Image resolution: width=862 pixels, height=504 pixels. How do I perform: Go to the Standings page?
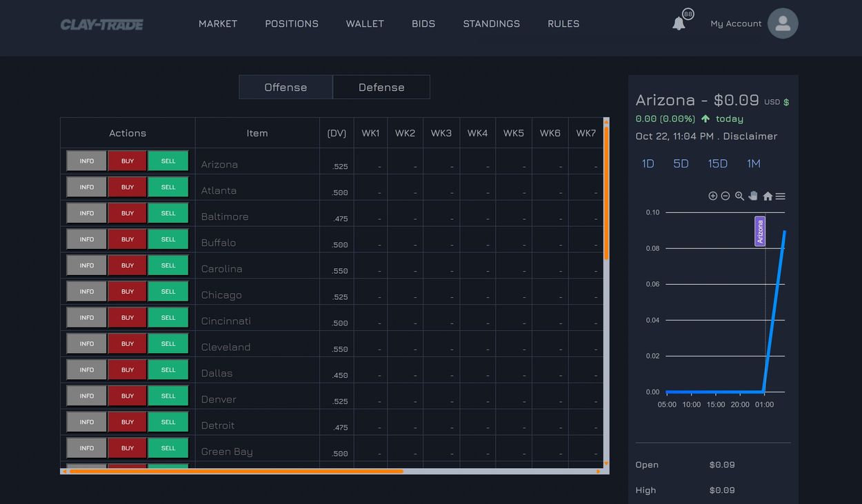click(x=492, y=23)
